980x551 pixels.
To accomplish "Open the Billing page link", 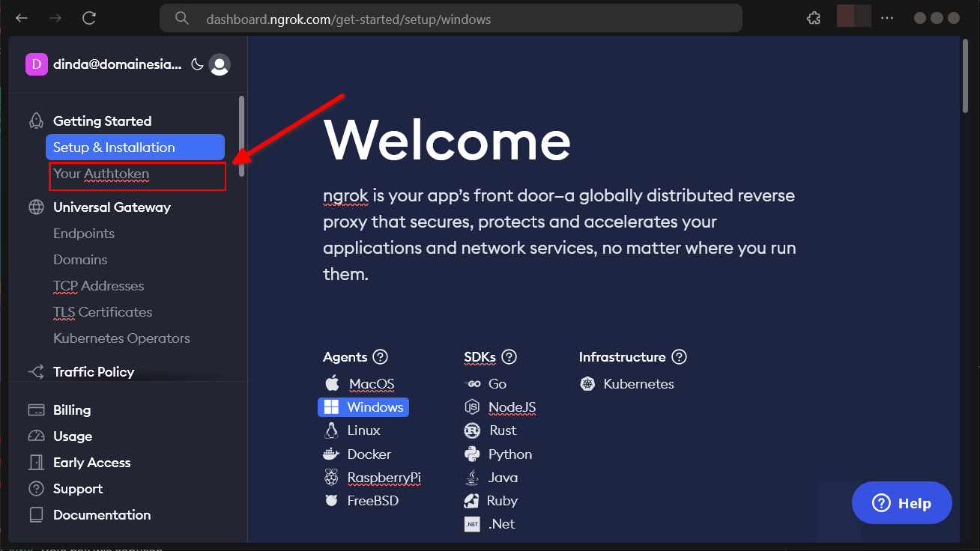I will (72, 410).
